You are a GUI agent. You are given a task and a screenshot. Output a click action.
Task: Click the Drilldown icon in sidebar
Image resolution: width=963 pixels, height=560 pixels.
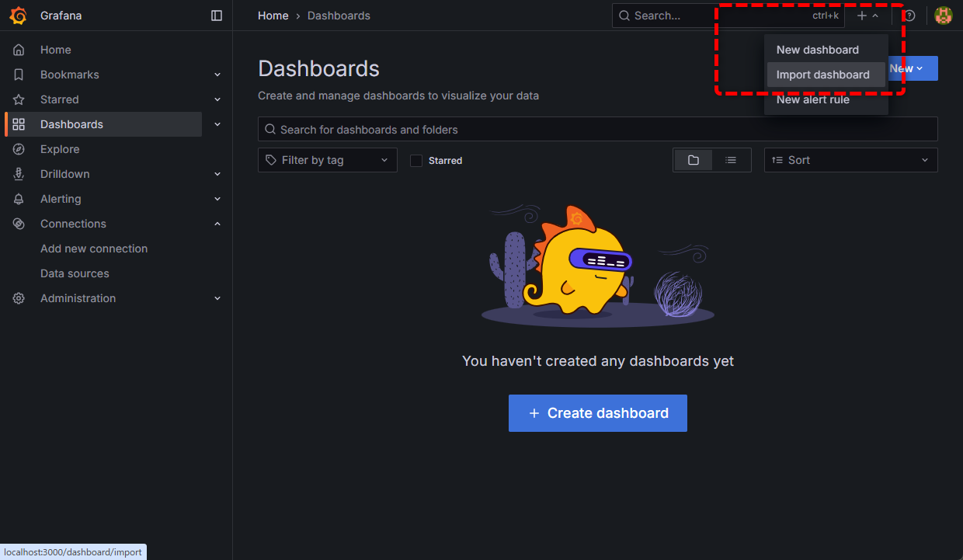(19, 174)
